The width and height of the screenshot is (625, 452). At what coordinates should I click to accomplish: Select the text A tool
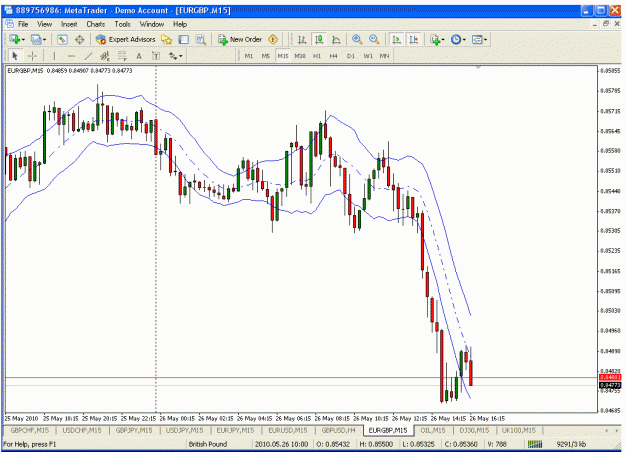[139, 56]
